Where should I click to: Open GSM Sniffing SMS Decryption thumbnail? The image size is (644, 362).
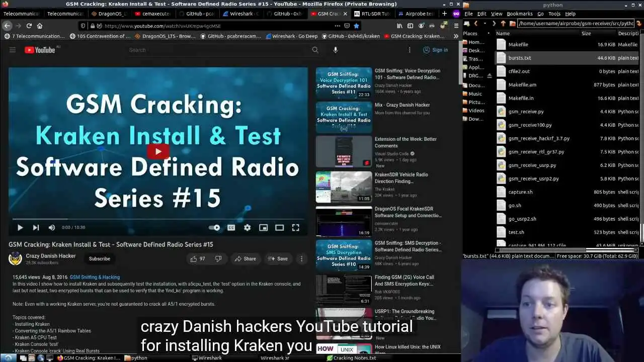pos(344,255)
